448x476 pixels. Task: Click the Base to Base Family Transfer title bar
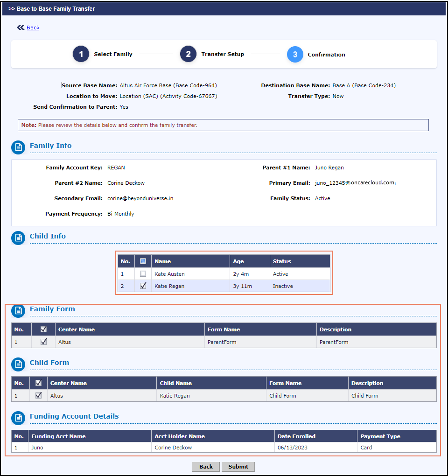tap(224, 9)
